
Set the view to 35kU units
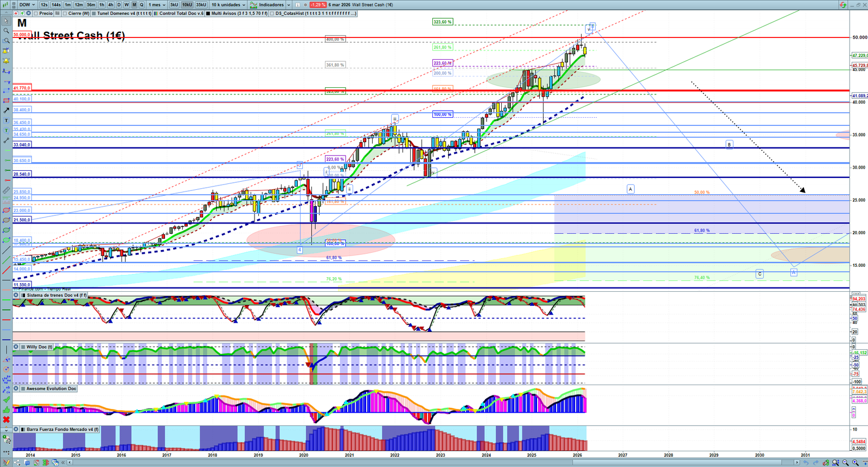(x=201, y=5)
